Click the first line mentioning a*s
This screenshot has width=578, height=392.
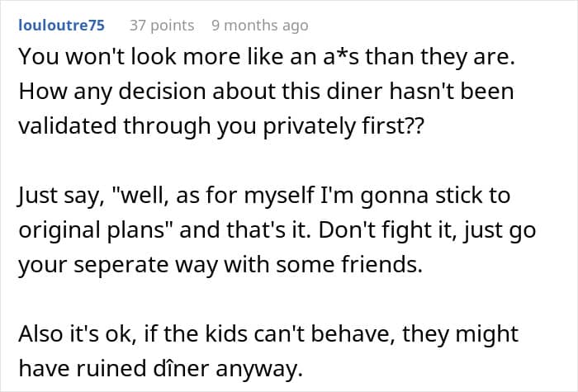click(267, 57)
